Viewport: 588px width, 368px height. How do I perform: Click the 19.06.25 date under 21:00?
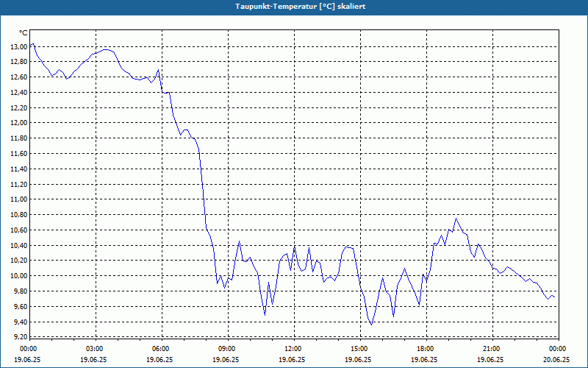tap(490, 359)
